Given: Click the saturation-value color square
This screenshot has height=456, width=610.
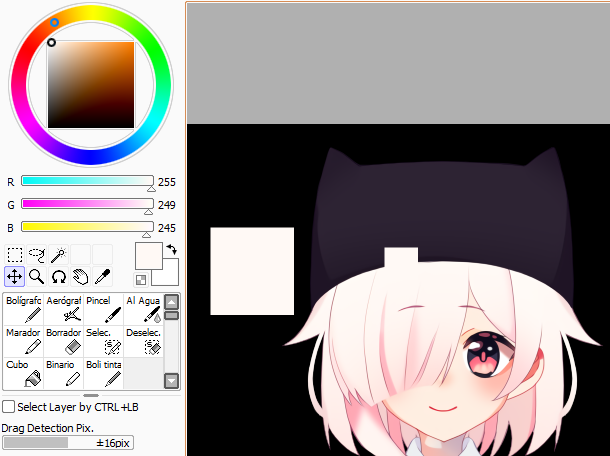Looking at the screenshot, I should (x=91, y=85).
